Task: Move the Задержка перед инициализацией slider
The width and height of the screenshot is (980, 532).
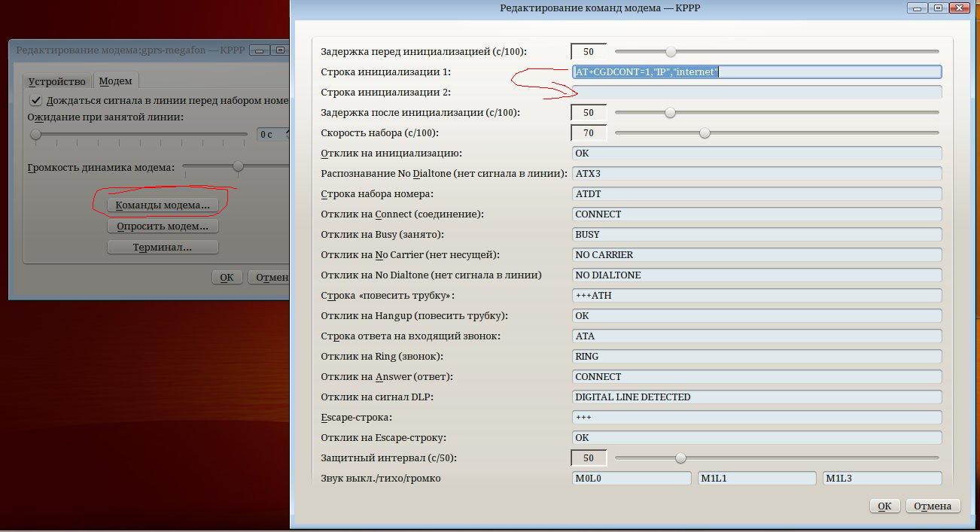Action: click(x=777, y=52)
